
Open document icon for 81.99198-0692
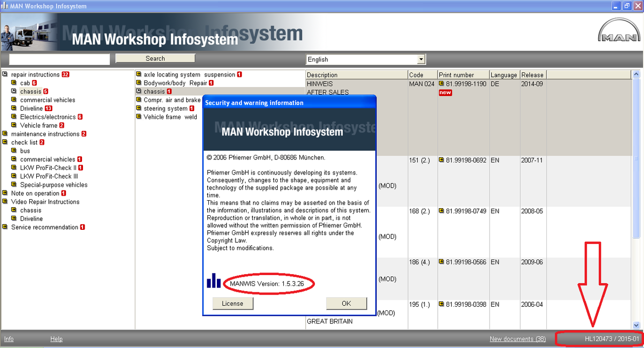pyautogui.click(x=441, y=160)
